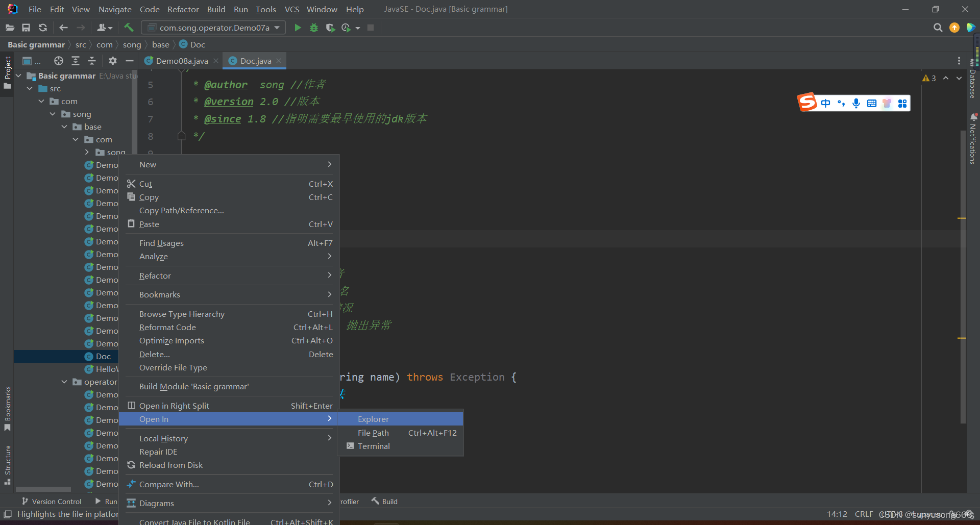Viewport: 980px width, 525px height.
Task: Click the Sogou input method S logo
Action: [807, 102]
